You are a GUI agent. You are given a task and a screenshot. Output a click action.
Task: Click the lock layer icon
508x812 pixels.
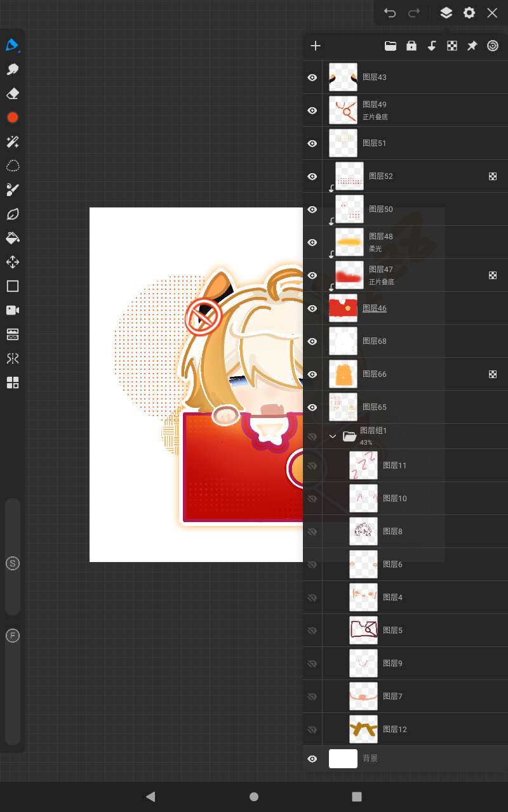411,46
